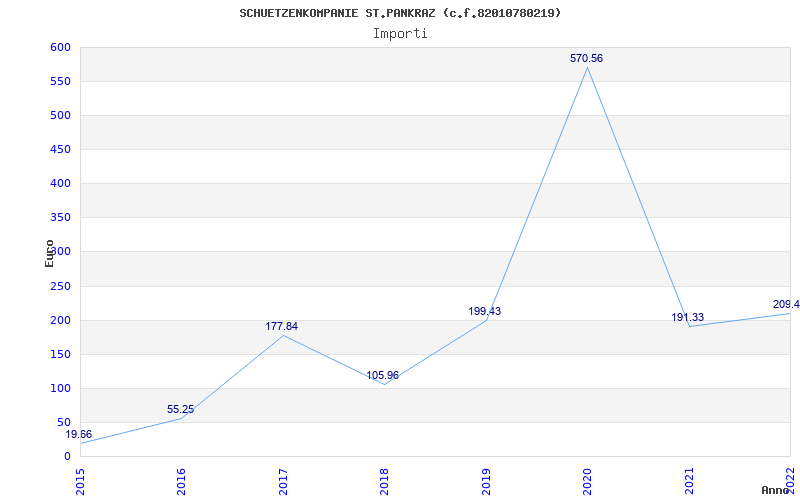
Task: Select the data label 105.96
Action: (x=383, y=376)
